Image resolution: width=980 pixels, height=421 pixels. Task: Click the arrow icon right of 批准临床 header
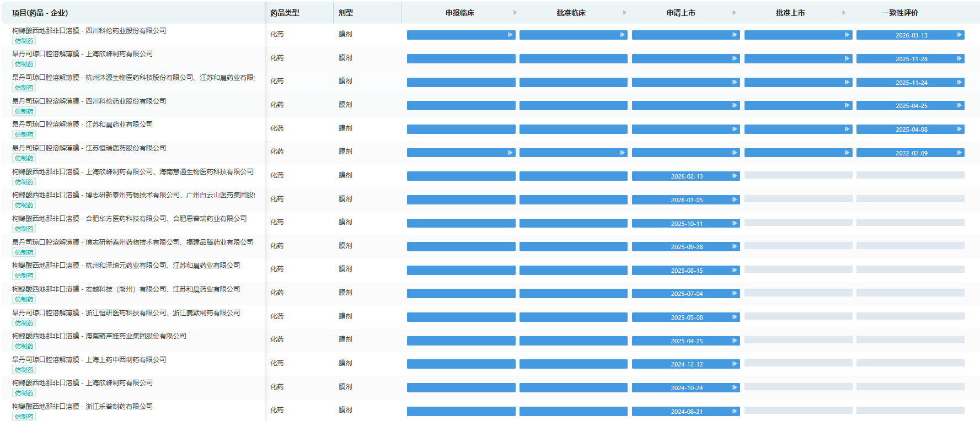[624, 13]
